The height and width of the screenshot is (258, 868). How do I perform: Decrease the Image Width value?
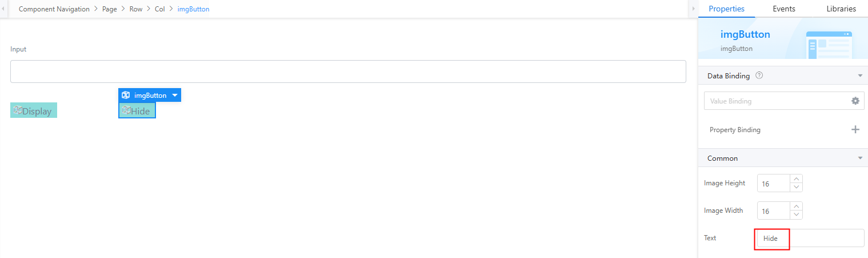(x=797, y=215)
